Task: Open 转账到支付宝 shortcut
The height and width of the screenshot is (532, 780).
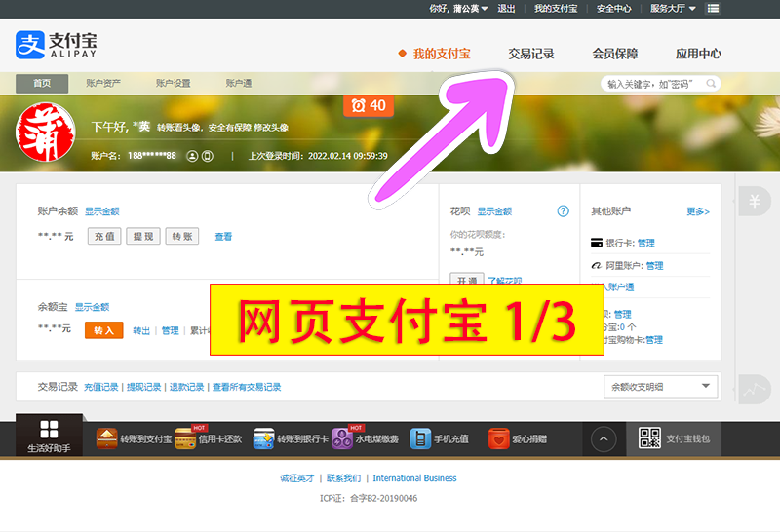Action: pyautogui.click(x=134, y=439)
